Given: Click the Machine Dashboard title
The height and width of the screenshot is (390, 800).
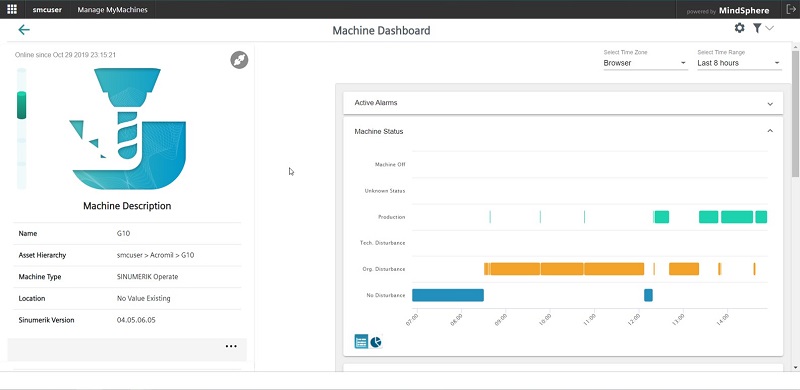Looking at the screenshot, I should pyautogui.click(x=381, y=31).
